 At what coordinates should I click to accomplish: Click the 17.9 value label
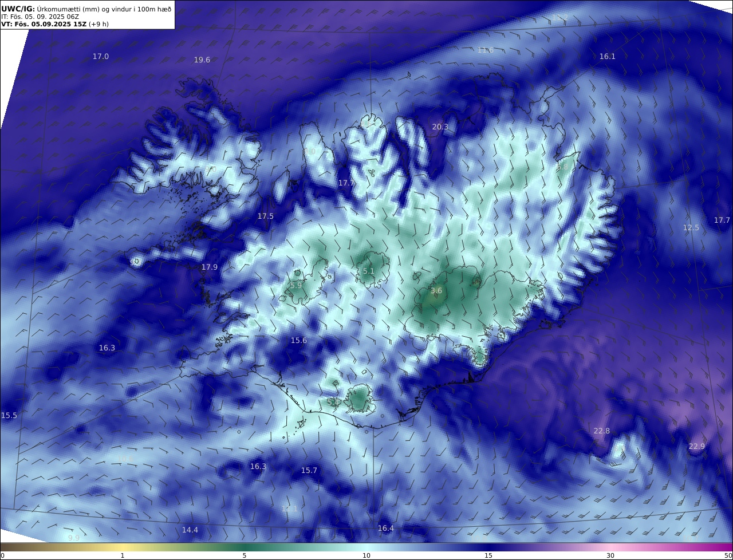point(210,267)
